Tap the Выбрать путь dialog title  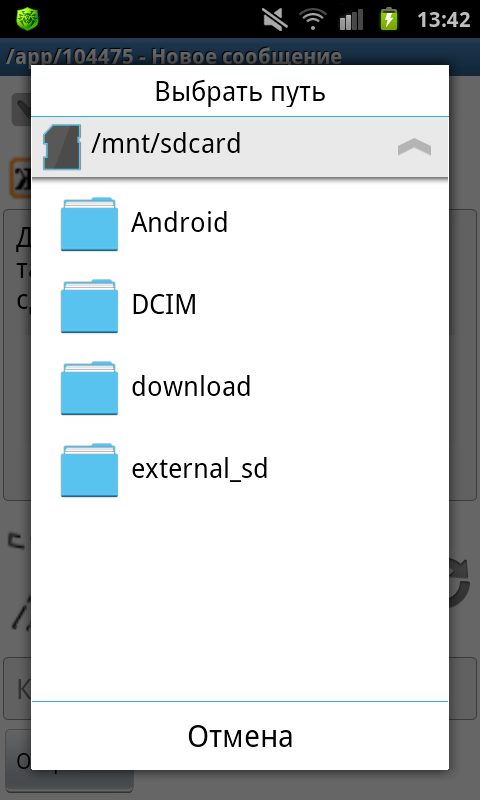(x=240, y=92)
